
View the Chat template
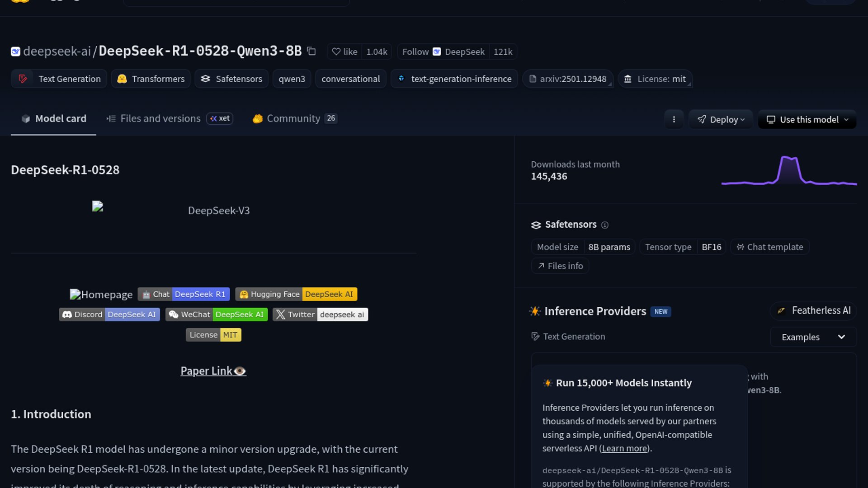[769, 247]
